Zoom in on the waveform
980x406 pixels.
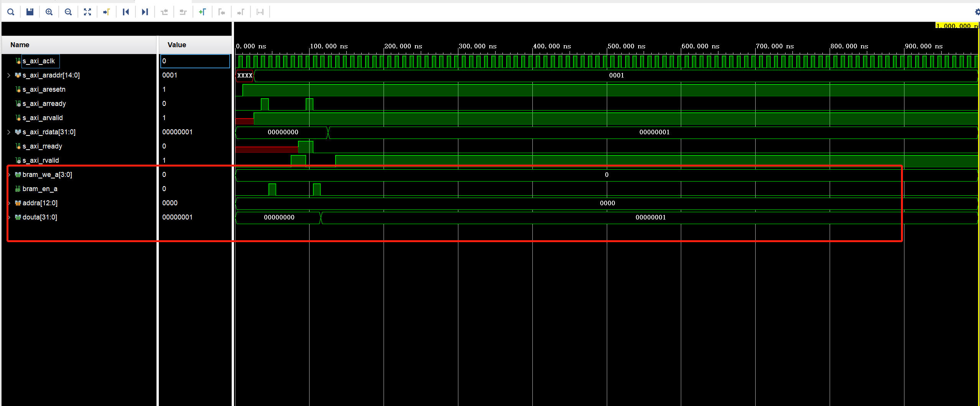49,12
